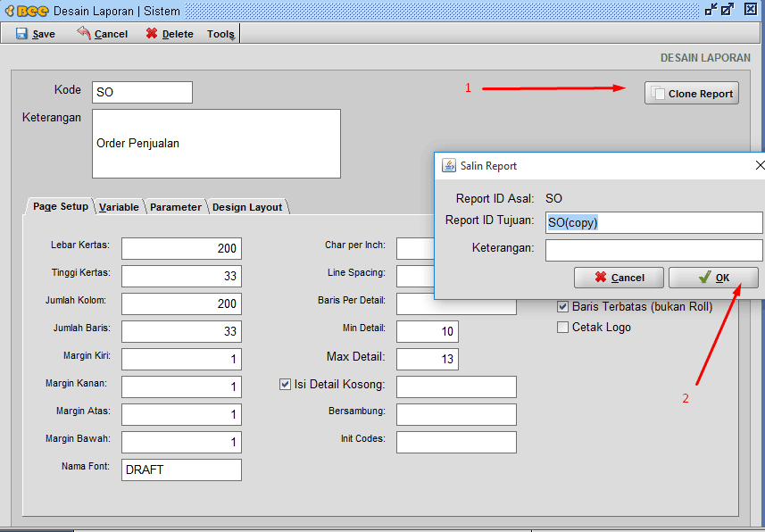Viewport: 765px width, 532px height.
Task: Click the Line Spacing field
Action: (415, 276)
